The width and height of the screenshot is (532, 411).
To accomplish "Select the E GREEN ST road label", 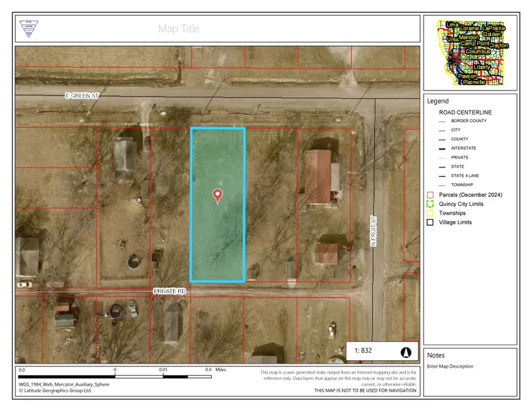I will coord(82,97).
